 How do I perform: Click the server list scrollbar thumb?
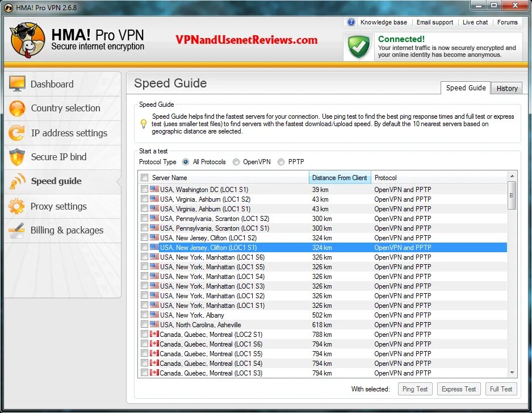[x=512, y=195]
